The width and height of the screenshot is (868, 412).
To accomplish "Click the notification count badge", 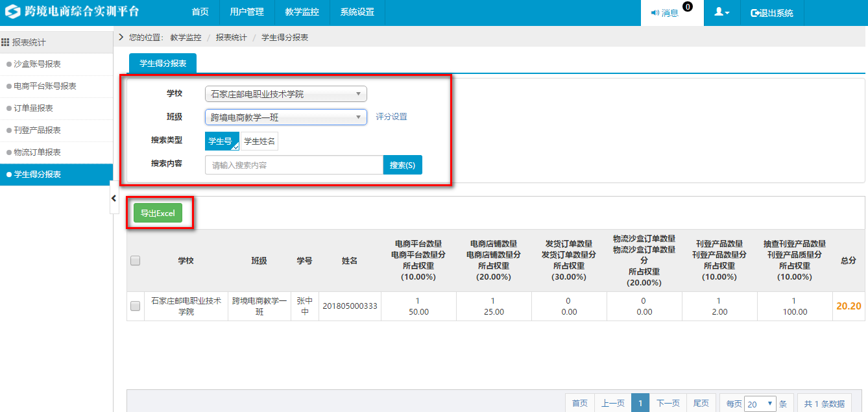I will (x=688, y=7).
